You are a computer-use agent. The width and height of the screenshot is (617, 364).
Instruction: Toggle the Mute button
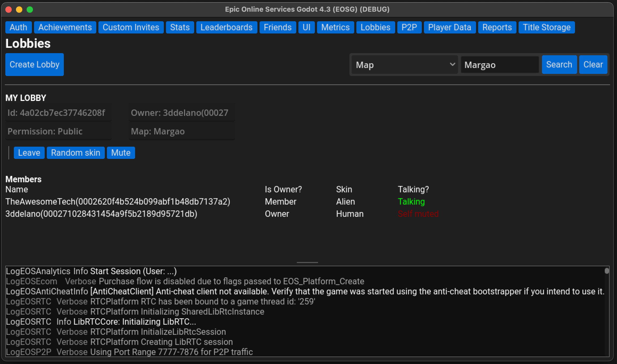[x=121, y=153]
